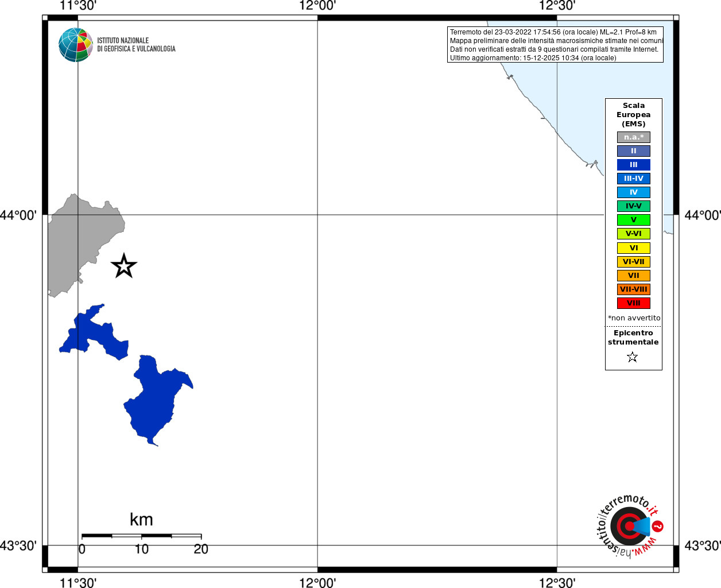Click the III-IV intensity legend swatch
The height and width of the screenshot is (588, 721).
(634, 179)
